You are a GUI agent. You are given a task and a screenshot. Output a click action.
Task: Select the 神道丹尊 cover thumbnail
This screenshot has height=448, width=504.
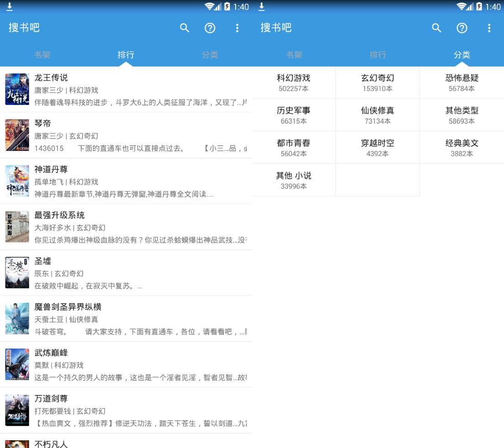point(17,181)
